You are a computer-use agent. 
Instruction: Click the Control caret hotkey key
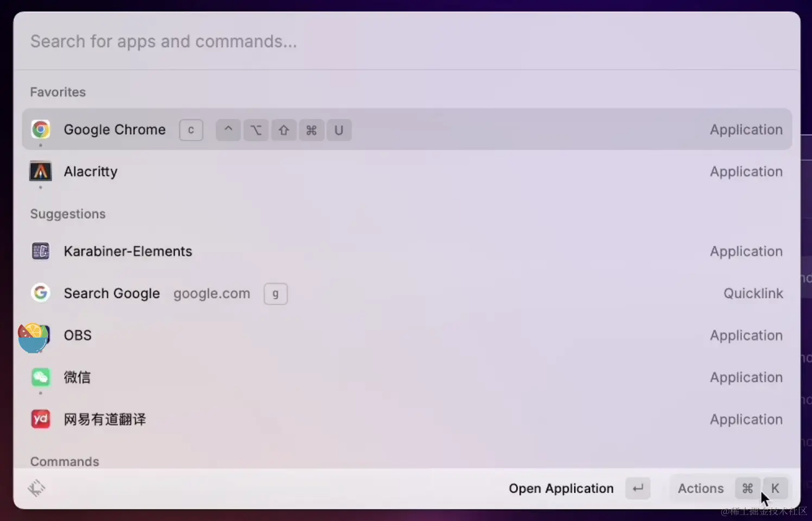pos(229,130)
